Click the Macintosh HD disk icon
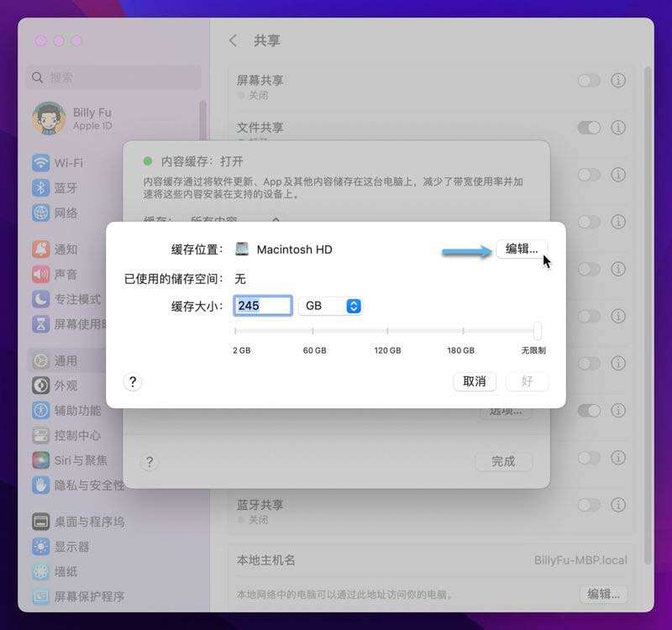The width and height of the screenshot is (672, 630). (242, 249)
